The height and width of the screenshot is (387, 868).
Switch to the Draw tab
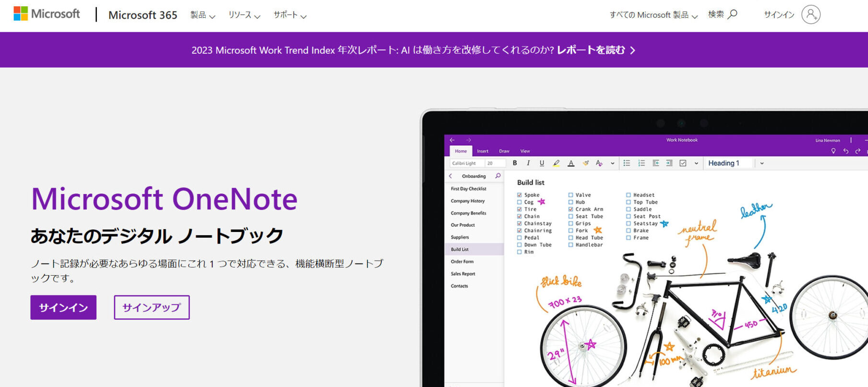[x=504, y=151]
